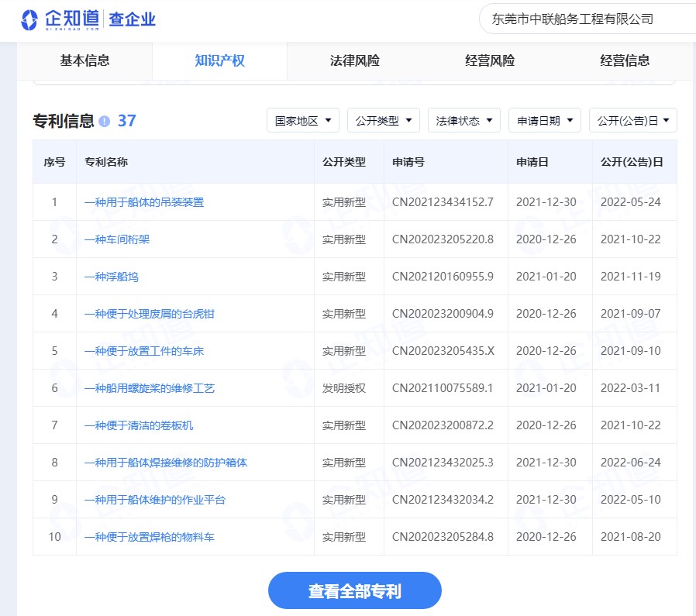Click application number CN202023205435.X
Screen dimensions: 696x616
(x=443, y=351)
